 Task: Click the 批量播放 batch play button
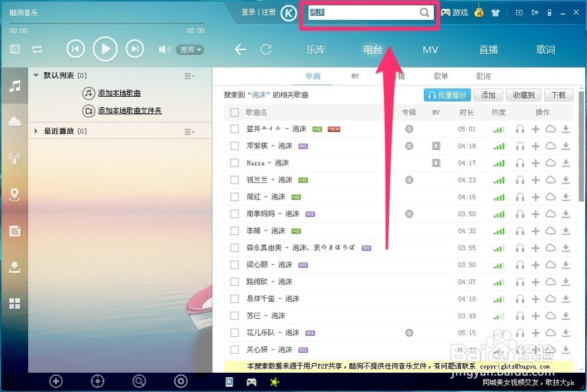point(447,94)
